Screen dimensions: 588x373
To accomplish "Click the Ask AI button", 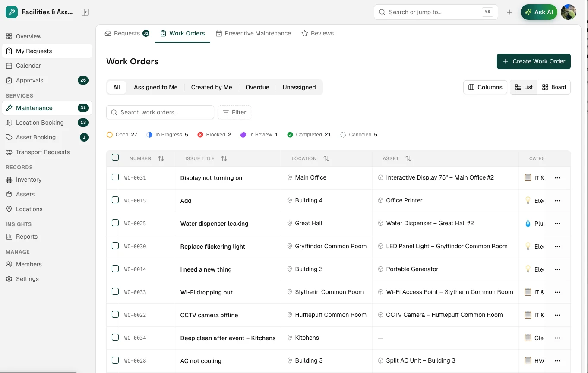I will pos(539,12).
